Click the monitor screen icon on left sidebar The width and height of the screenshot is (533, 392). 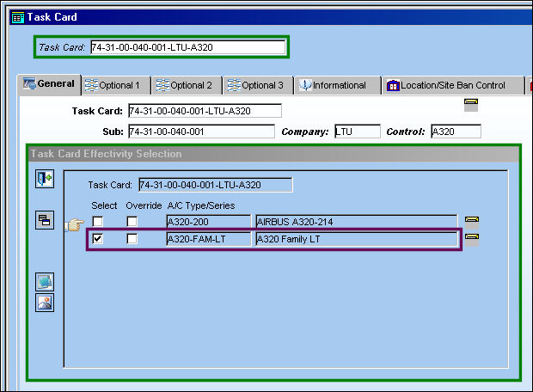45,282
